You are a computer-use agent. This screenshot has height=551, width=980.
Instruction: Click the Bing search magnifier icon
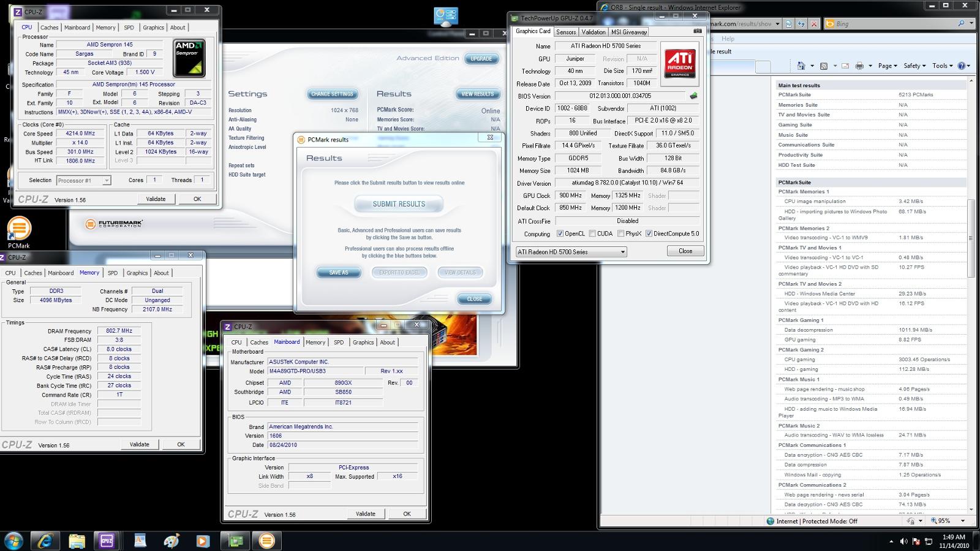962,23
